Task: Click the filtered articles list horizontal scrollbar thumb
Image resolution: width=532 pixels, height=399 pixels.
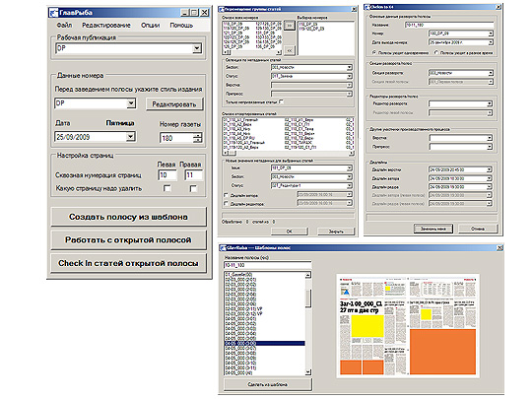Action: (x=233, y=154)
